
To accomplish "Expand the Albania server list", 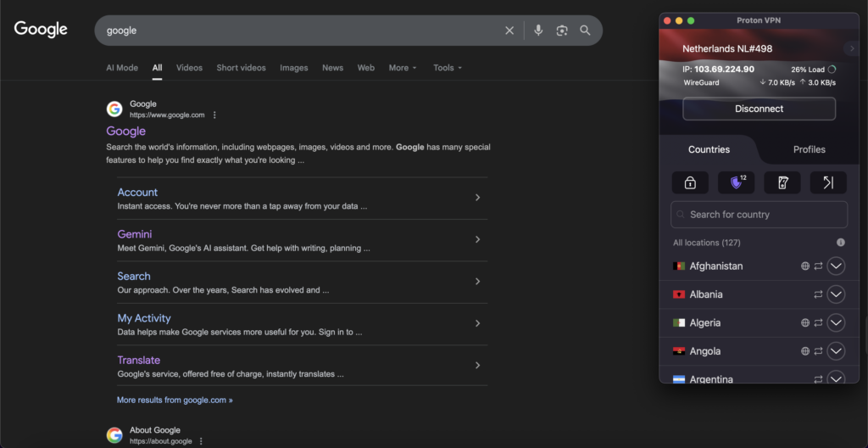I will click(x=836, y=294).
